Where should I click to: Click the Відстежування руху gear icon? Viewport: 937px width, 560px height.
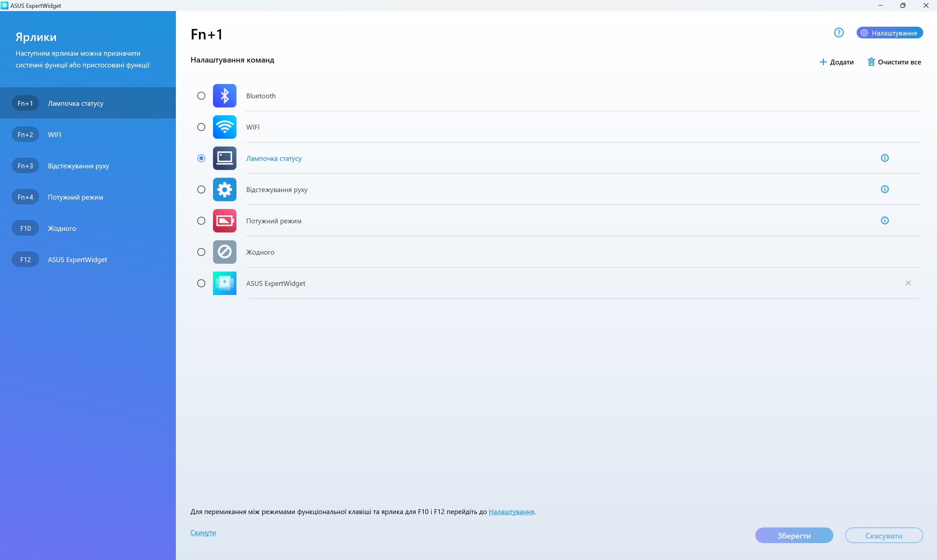tap(224, 189)
